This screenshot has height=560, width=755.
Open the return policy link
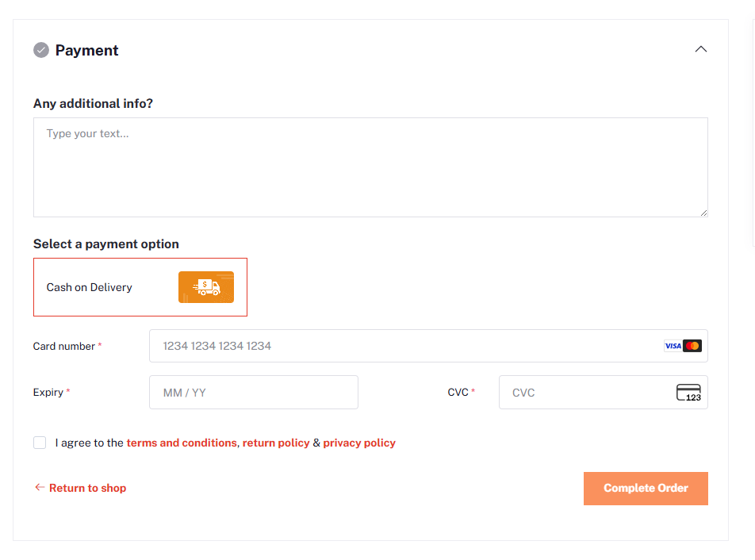coord(276,443)
